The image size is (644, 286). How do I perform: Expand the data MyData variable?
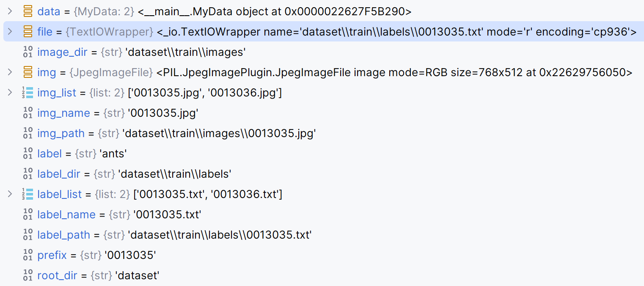[x=10, y=11]
